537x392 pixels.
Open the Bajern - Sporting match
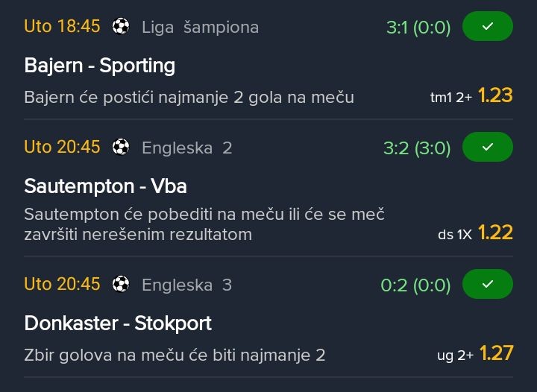click(x=99, y=66)
